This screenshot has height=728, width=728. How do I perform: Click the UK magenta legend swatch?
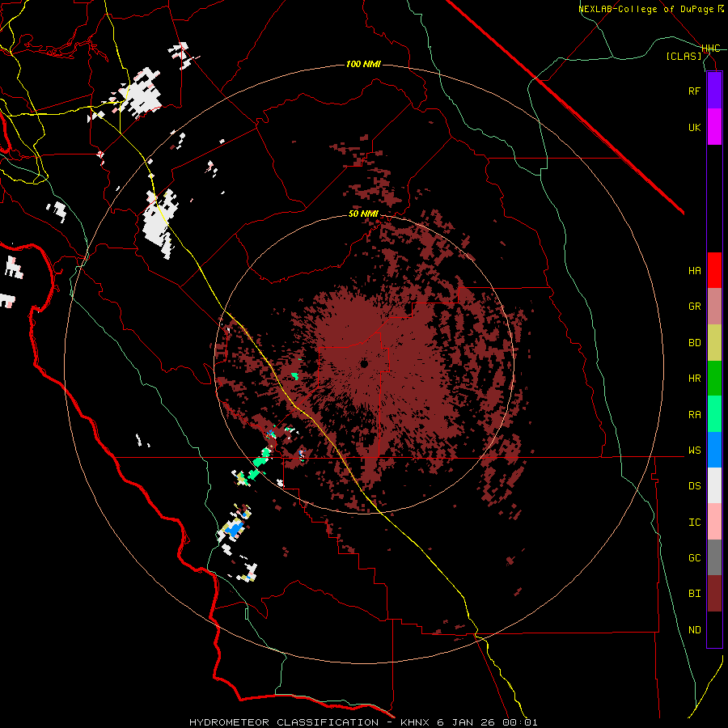tap(714, 127)
